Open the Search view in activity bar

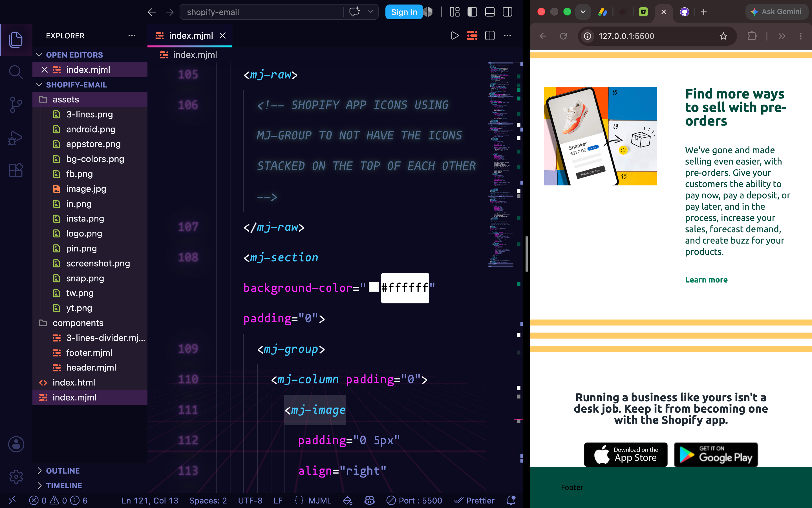[16, 72]
